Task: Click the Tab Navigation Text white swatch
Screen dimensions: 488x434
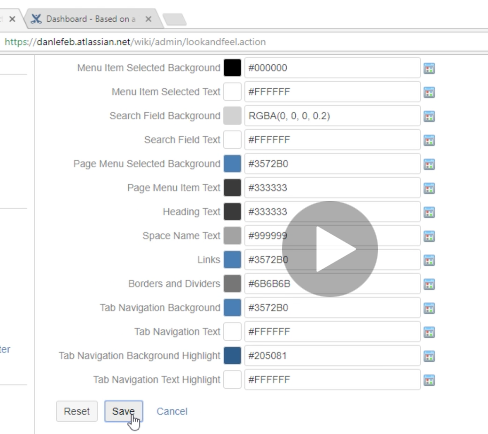Action: point(232,332)
